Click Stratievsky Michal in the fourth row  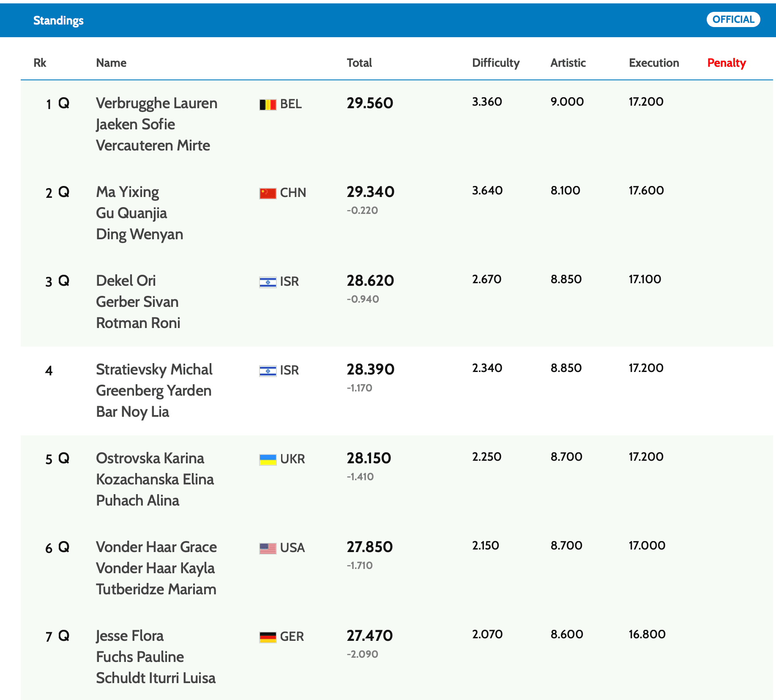(x=154, y=369)
